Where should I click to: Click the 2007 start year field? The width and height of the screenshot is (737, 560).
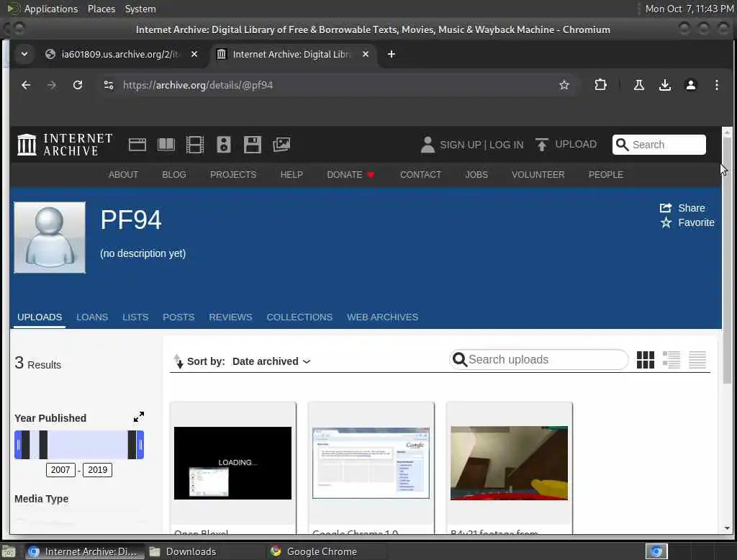[60, 470]
